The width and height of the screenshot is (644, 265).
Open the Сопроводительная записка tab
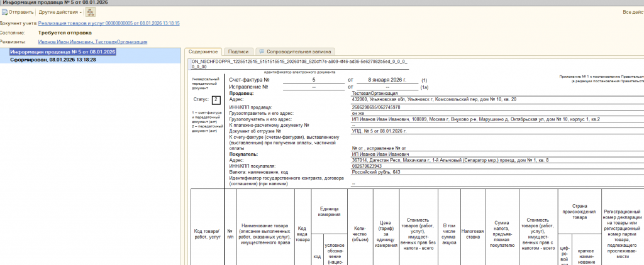point(296,51)
